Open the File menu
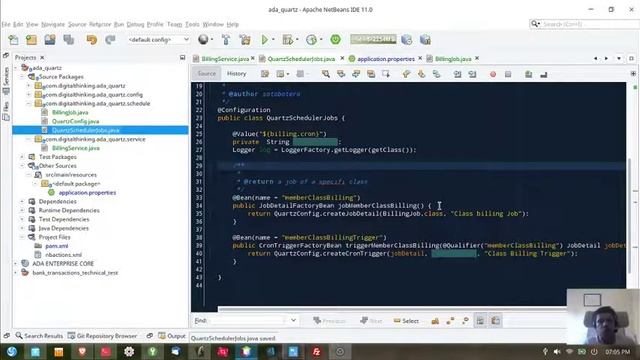The image size is (640, 360). click(x=6, y=24)
